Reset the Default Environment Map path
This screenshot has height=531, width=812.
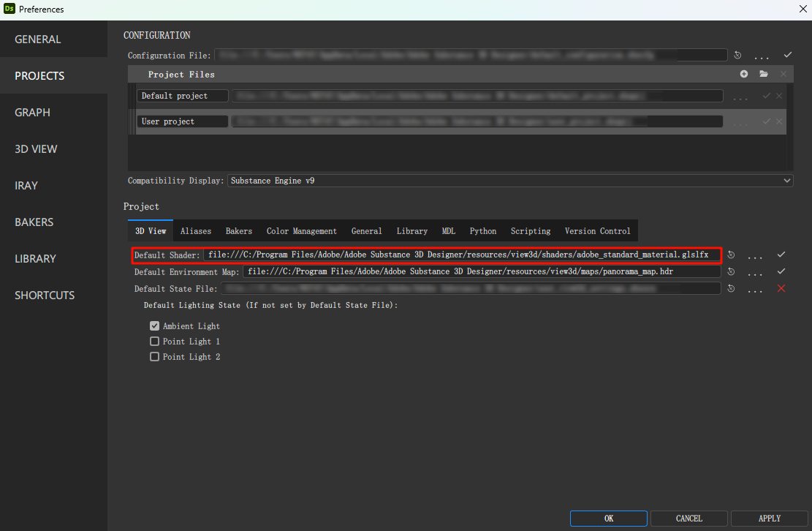(732, 272)
